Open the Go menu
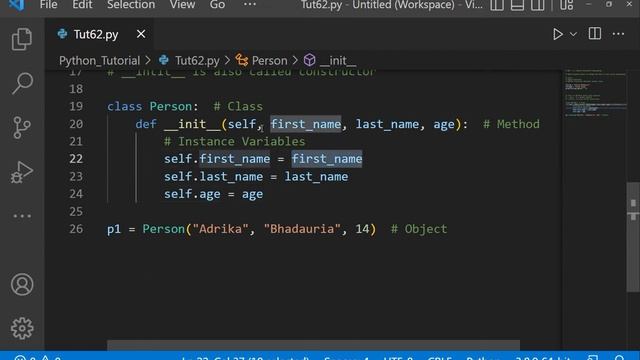 tap(217, 5)
